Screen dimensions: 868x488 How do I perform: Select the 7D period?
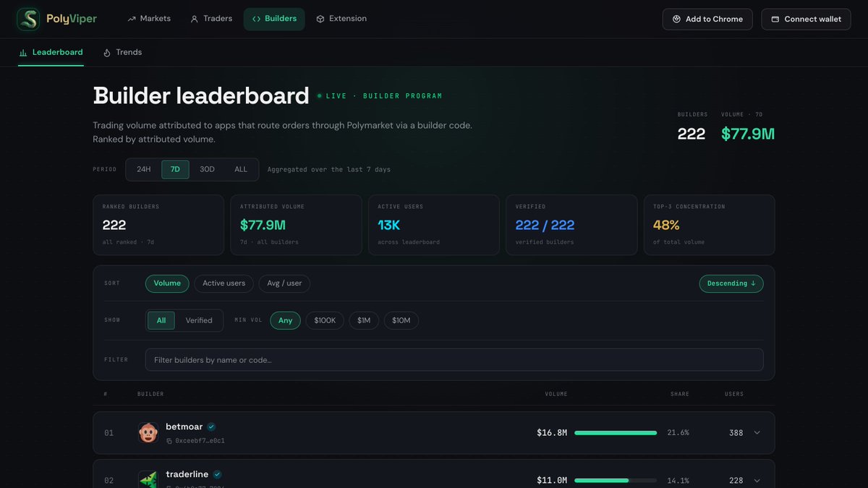point(175,169)
